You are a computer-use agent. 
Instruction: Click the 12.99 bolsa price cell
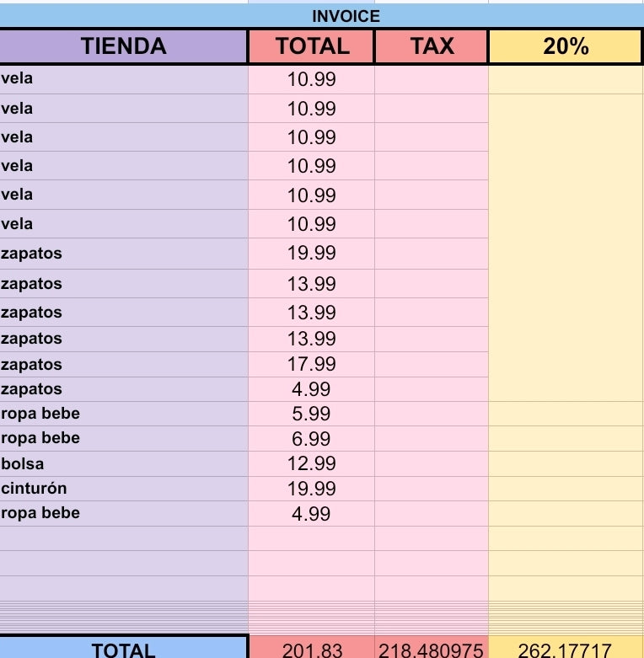click(x=312, y=463)
